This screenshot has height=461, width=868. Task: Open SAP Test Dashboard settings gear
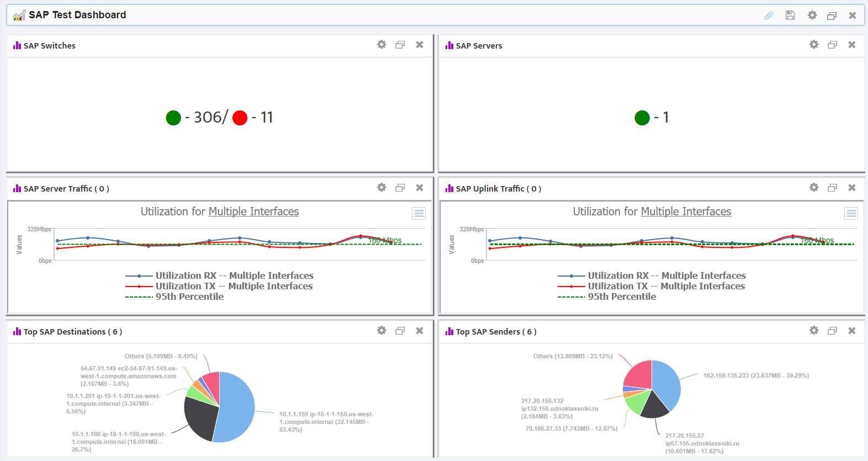point(812,15)
